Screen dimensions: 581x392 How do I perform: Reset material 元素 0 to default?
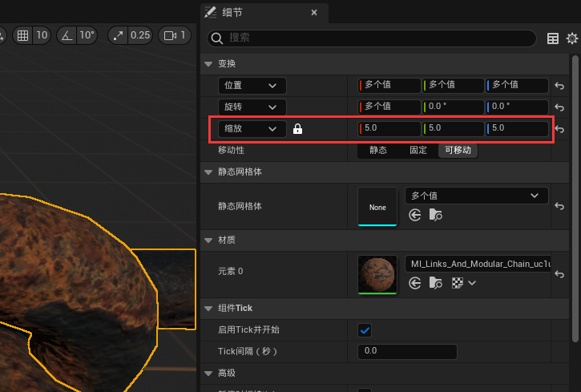[x=559, y=274]
